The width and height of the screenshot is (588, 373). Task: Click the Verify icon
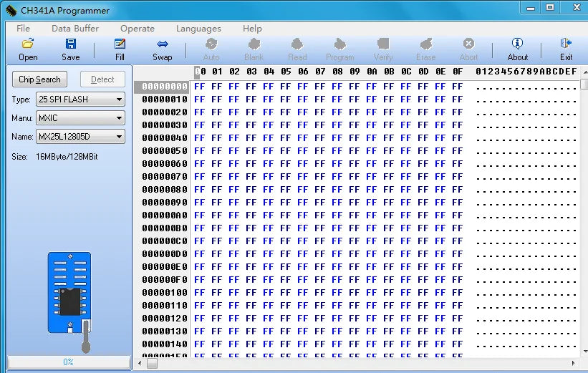tap(383, 44)
